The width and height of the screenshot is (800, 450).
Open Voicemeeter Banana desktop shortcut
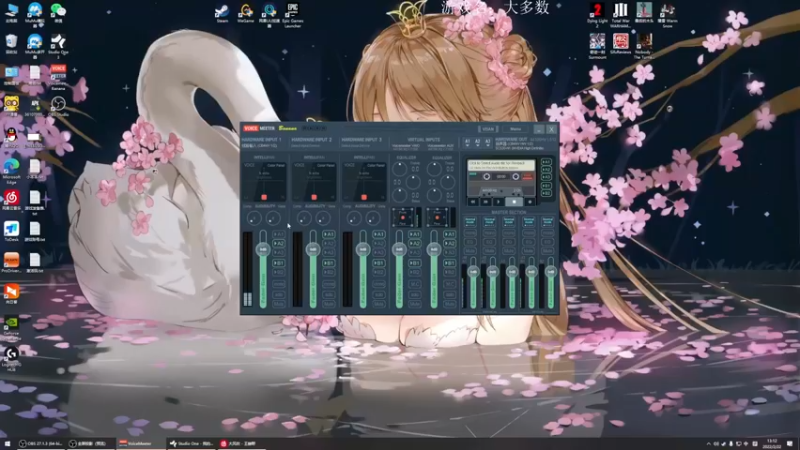(58, 78)
